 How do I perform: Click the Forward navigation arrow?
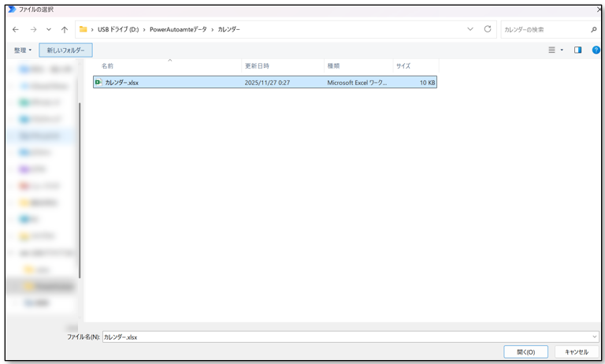[32, 30]
